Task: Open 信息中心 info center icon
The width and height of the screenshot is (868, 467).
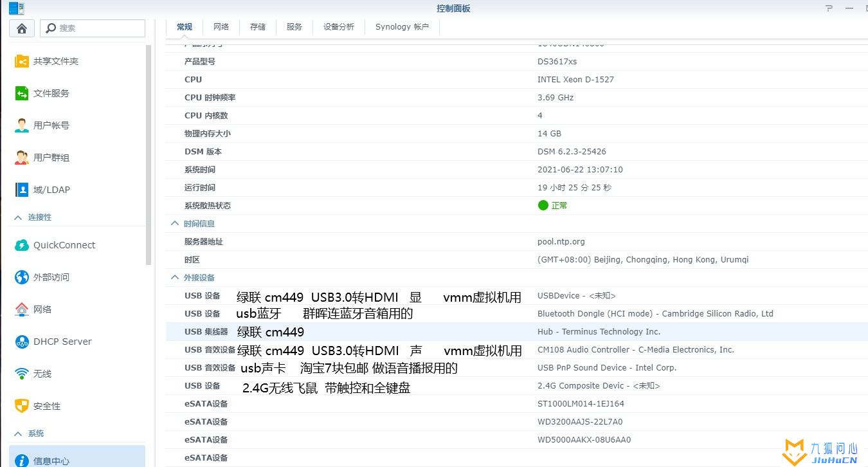Action: (x=22, y=461)
